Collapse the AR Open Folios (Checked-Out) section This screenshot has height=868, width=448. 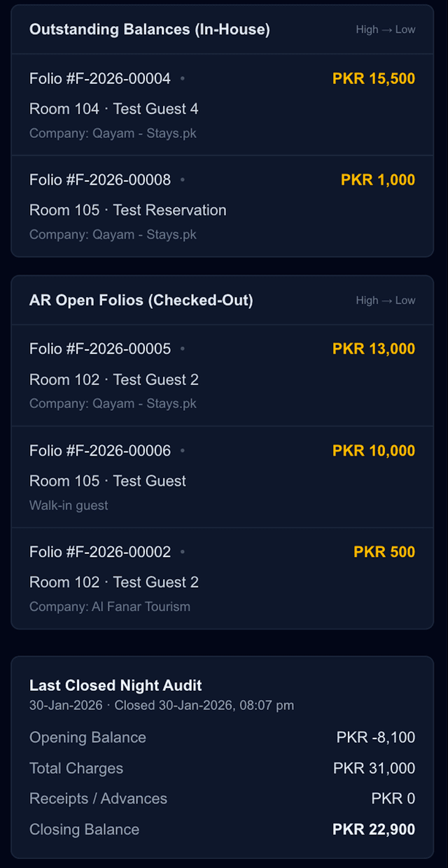click(141, 300)
